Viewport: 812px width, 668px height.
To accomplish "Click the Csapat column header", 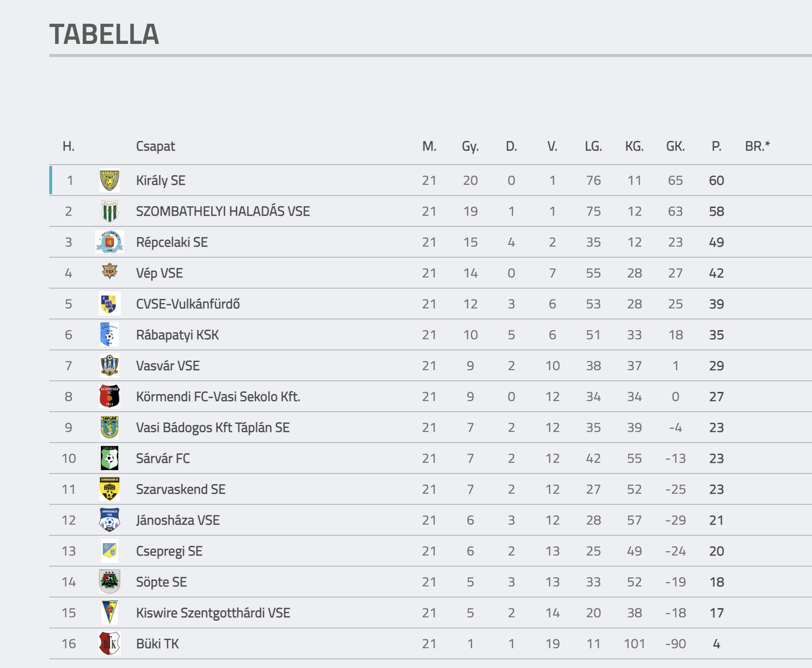I will click(155, 146).
